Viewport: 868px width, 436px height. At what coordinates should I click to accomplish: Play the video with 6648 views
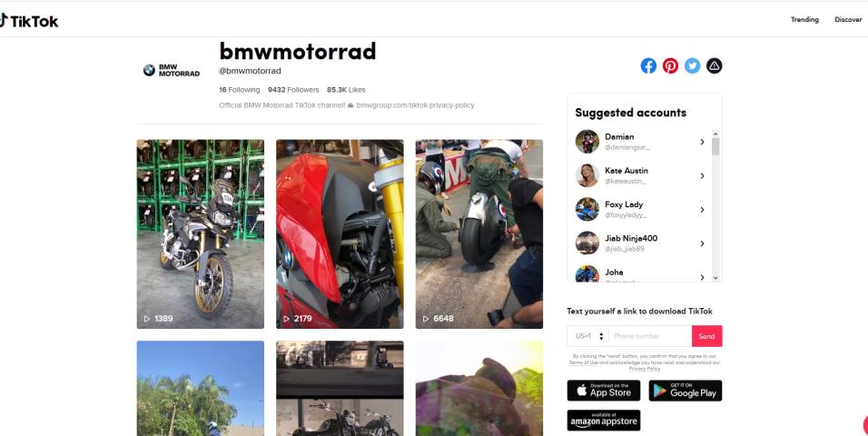coord(479,233)
